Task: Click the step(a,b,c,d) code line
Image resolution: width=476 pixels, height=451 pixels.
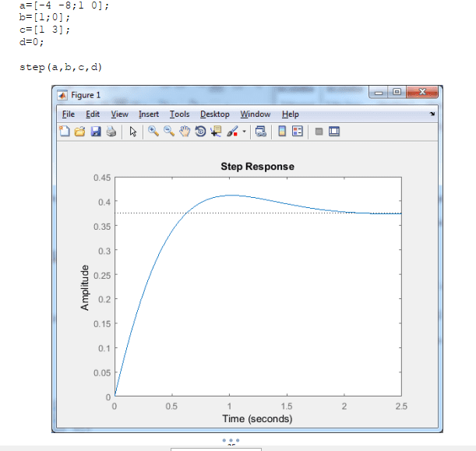Action: 61,67
